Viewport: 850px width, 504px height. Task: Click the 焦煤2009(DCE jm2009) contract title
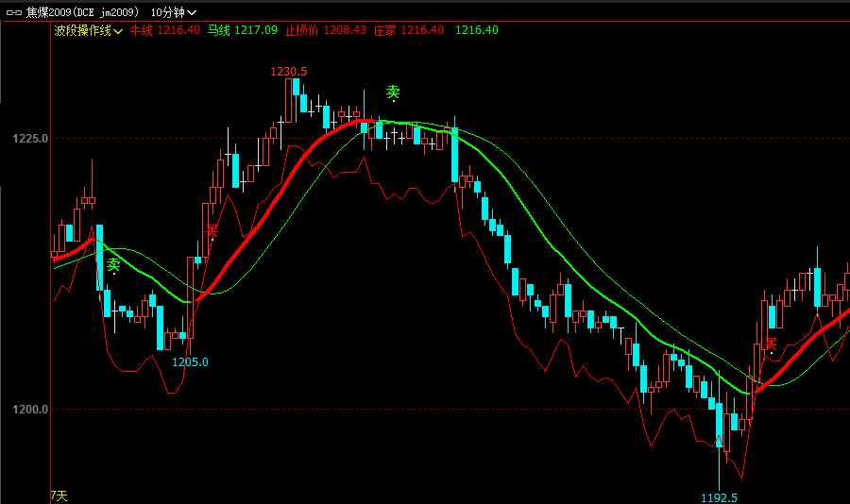83,12
